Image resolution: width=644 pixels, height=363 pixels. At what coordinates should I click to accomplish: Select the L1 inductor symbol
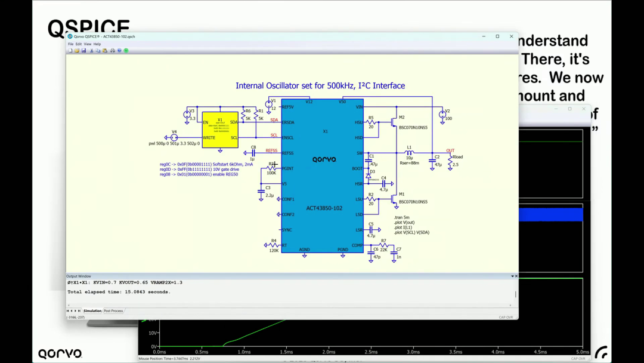click(x=410, y=152)
